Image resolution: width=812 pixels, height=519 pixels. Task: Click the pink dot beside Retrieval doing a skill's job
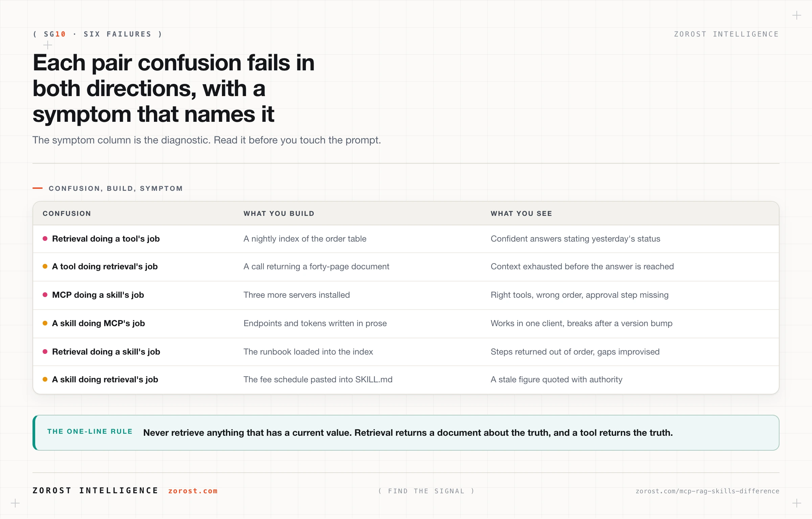[x=45, y=352]
